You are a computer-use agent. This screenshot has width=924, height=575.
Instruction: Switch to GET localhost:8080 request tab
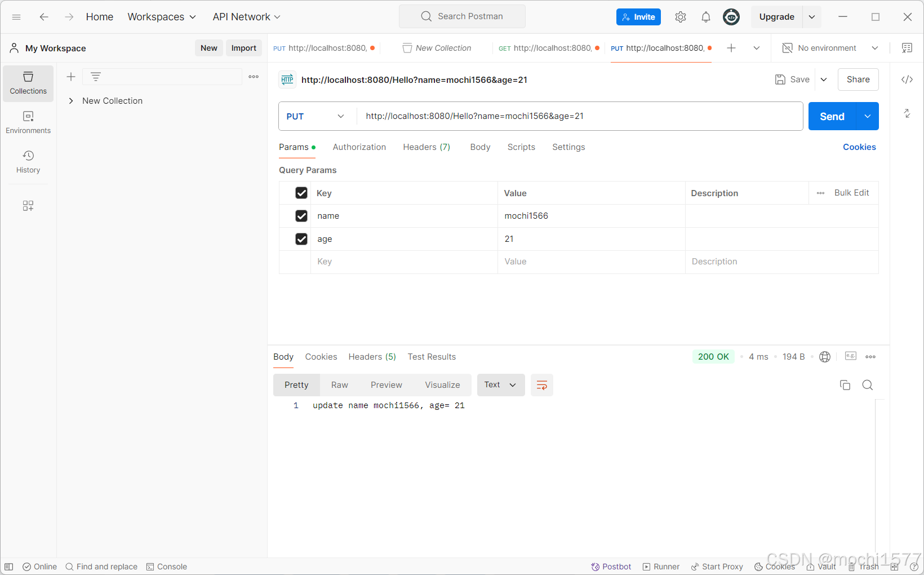coord(549,48)
